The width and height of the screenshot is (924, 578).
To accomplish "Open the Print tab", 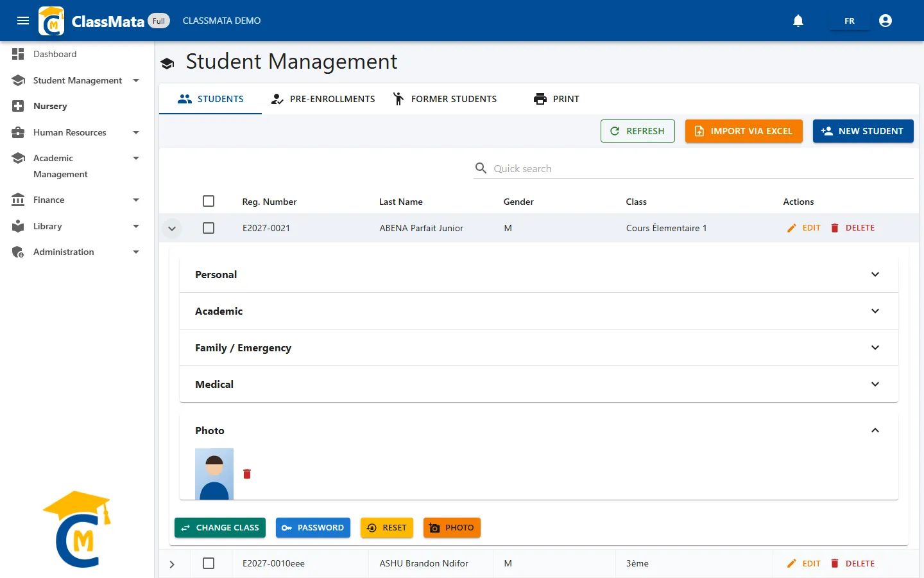I will click(556, 99).
